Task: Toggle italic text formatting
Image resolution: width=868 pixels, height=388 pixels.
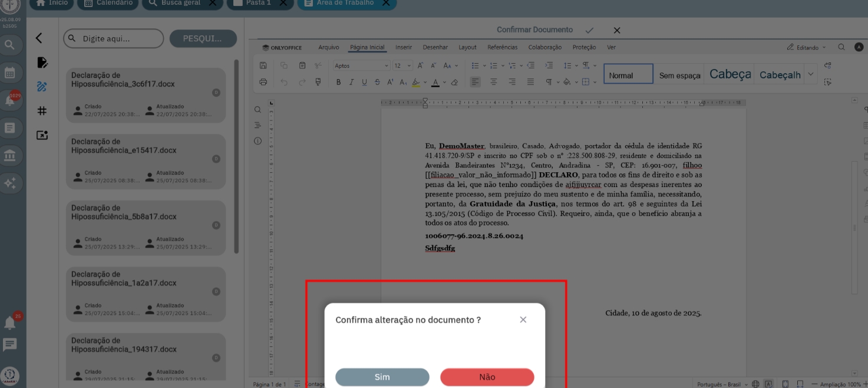Action: click(x=351, y=83)
